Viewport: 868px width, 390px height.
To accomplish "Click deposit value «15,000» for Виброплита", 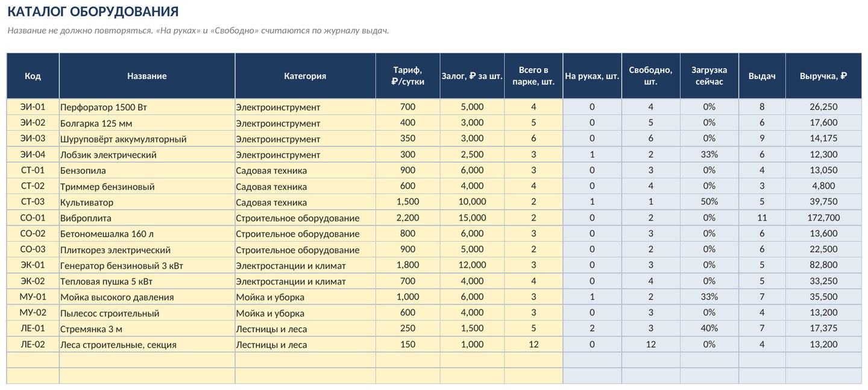I will click(473, 218).
